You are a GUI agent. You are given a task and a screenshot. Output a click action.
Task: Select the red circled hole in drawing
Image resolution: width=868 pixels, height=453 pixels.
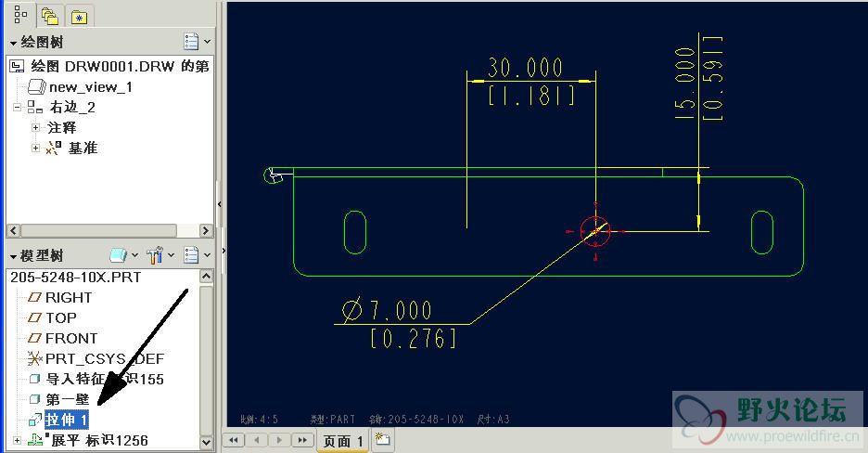point(595,231)
